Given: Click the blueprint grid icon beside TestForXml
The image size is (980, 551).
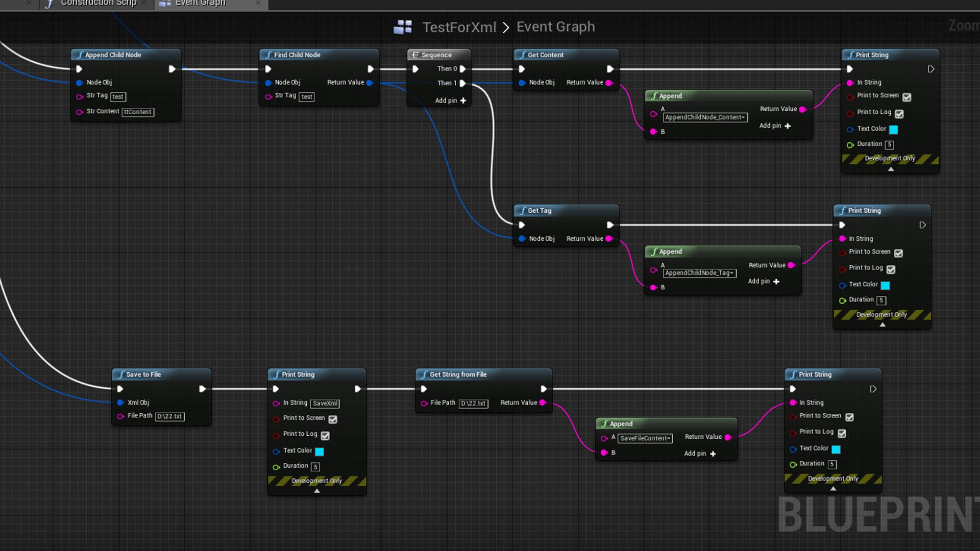Looking at the screenshot, I should pyautogui.click(x=403, y=27).
